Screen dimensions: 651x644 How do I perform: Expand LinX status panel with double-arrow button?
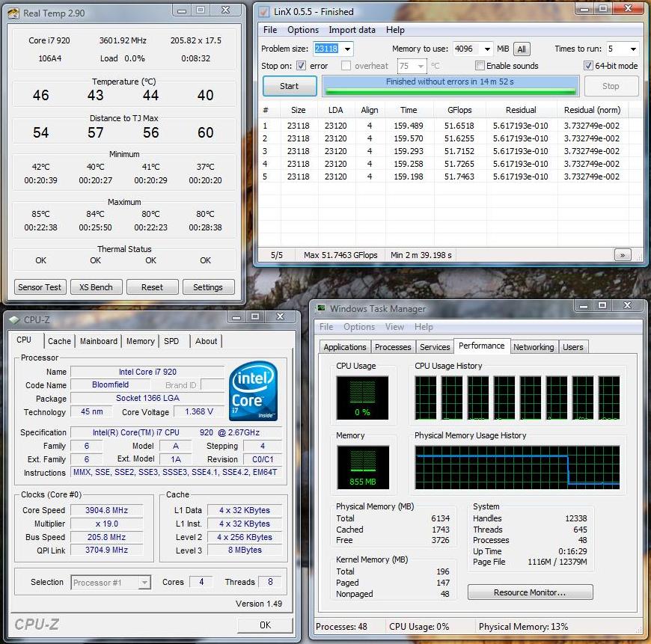coord(623,255)
